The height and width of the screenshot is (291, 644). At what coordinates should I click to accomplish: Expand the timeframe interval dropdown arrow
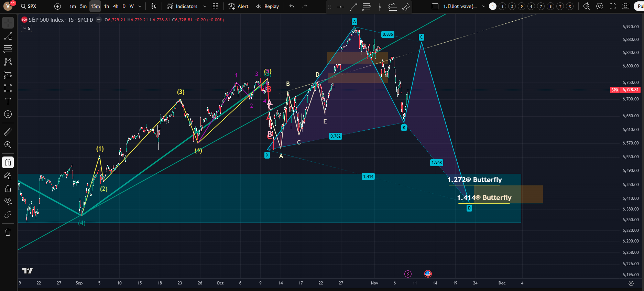(140, 6)
